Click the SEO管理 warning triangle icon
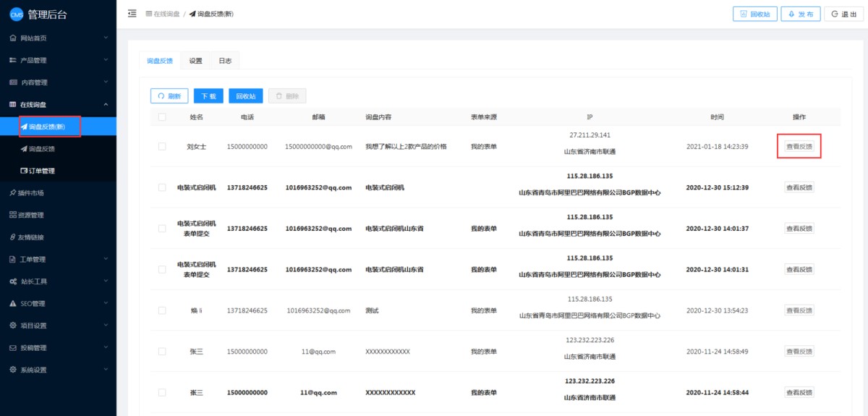The width and height of the screenshot is (868, 416). click(13, 304)
